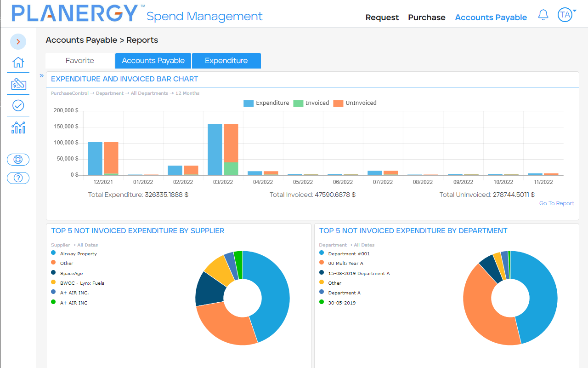Switch to the Favorite tab
588x368 pixels.
click(80, 61)
